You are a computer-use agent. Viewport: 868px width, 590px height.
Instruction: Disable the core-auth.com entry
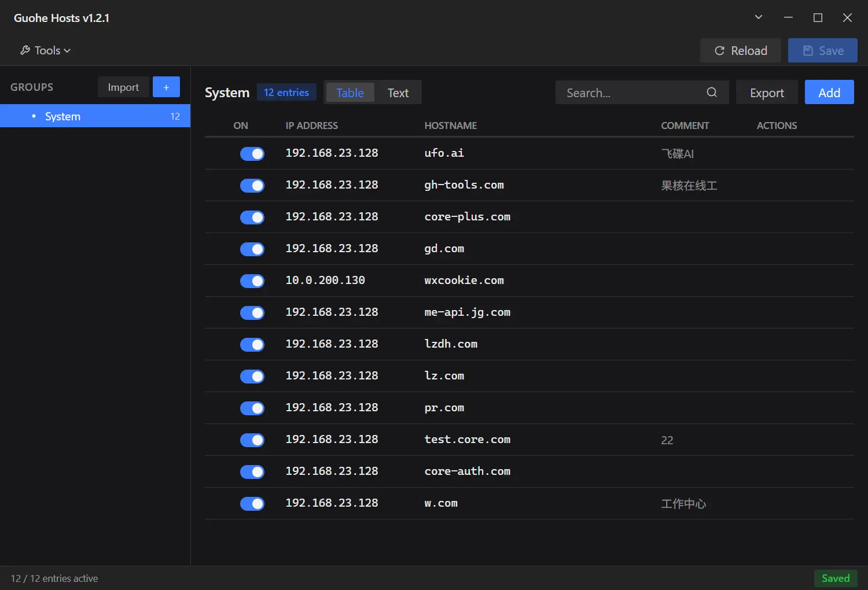coord(252,472)
